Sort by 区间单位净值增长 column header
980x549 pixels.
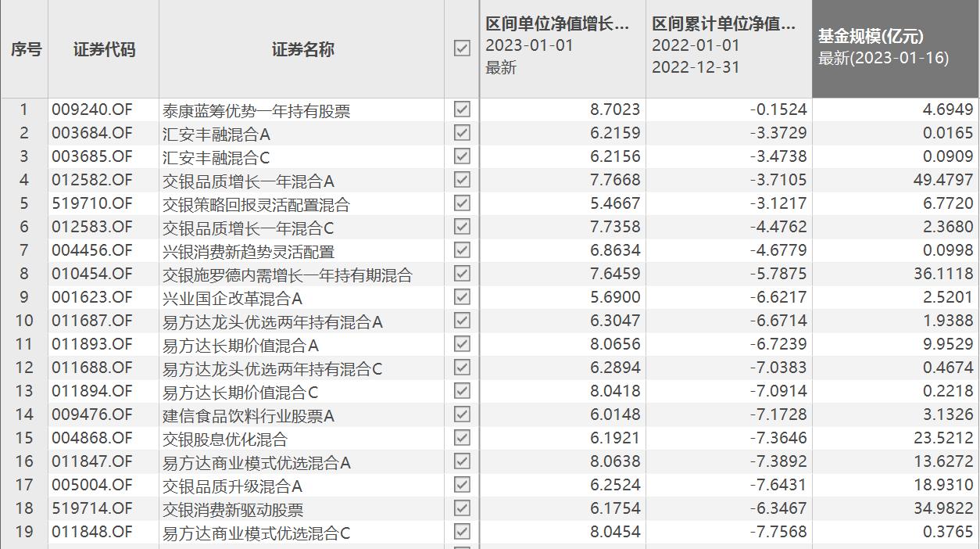pos(557,24)
